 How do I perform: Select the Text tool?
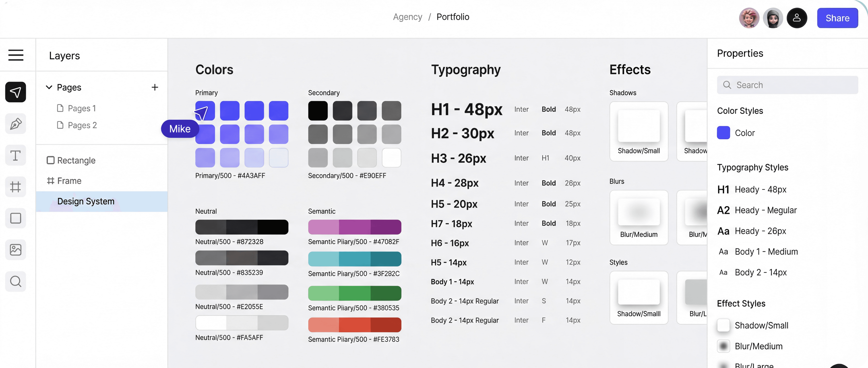pyautogui.click(x=15, y=155)
